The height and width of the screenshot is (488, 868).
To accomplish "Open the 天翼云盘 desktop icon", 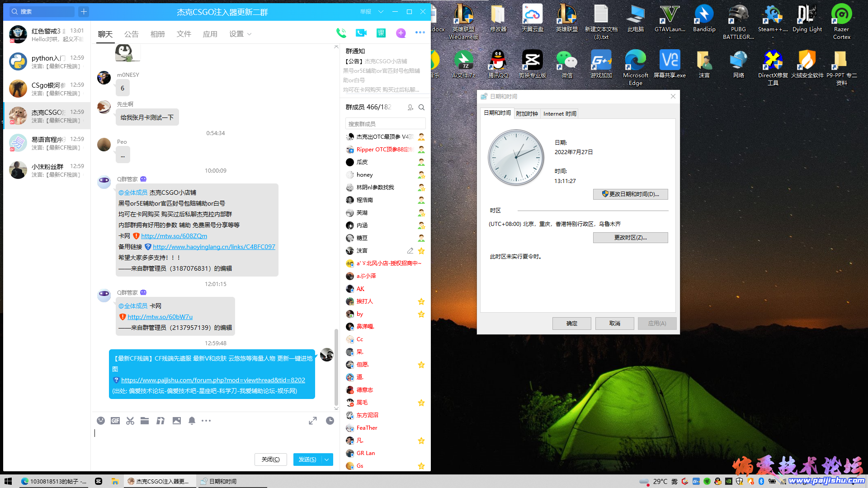I will tap(533, 18).
